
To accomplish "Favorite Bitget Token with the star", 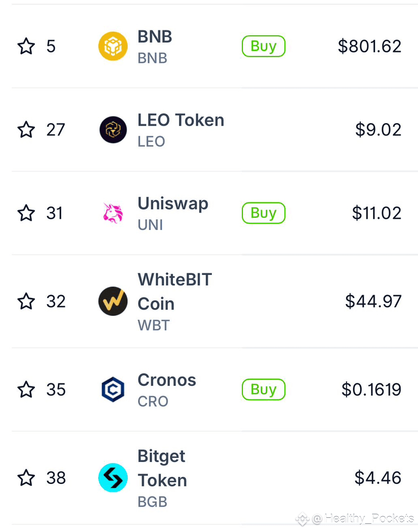I will pyautogui.click(x=26, y=478).
